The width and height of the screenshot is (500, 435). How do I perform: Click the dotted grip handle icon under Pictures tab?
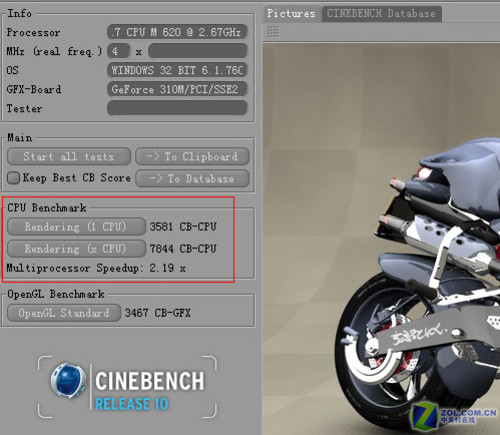click(273, 32)
